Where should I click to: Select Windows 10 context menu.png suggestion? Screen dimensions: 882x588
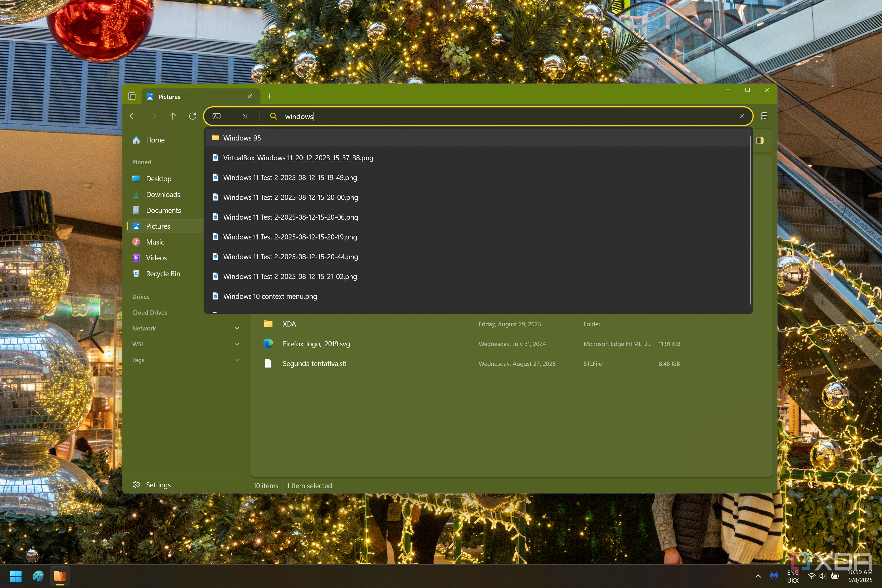pyautogui.click(x=477, y=296)
